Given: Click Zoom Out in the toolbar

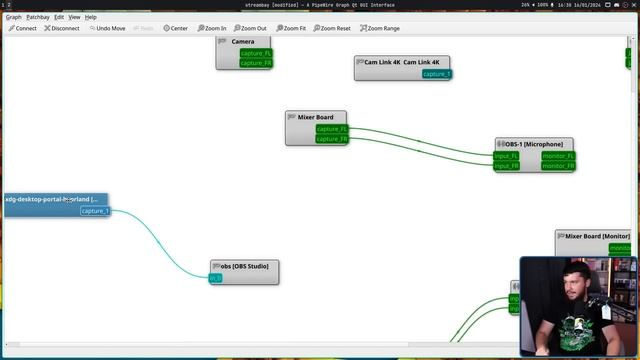Looking at the screenshot, I should 250,28.
